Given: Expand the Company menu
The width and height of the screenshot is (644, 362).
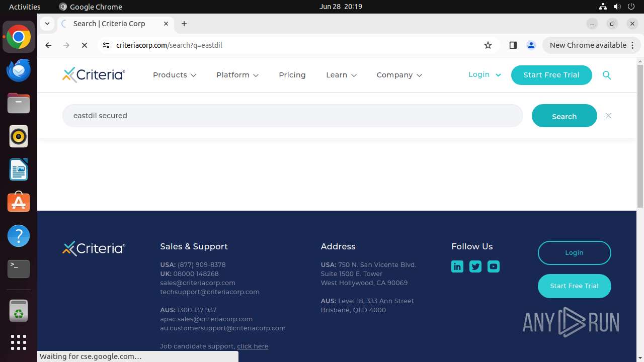Looking at the screenshot, I should (399, 75).
